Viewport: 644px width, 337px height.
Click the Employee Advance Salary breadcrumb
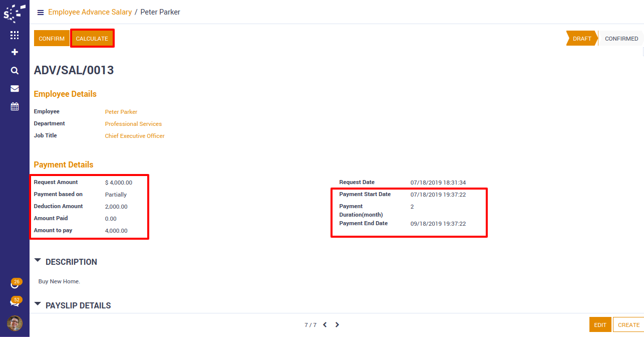pyautogui.click(x=90, y=12)
